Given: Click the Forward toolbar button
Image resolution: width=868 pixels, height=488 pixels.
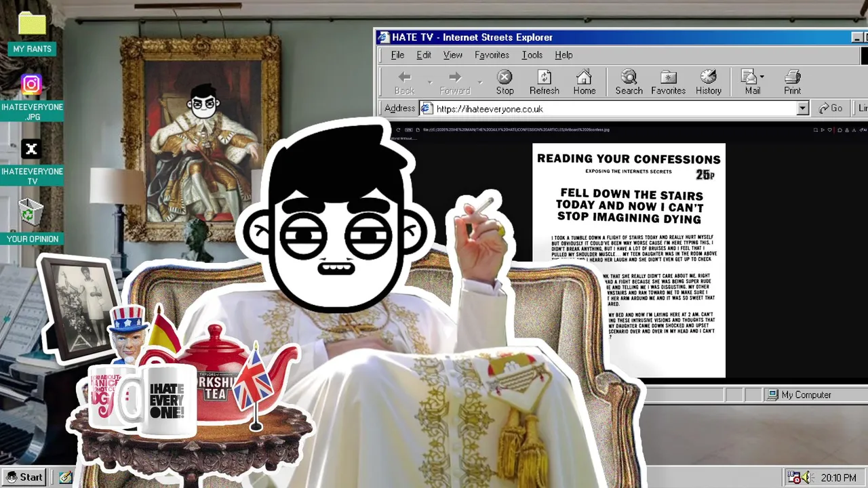Looking at the screenshot, I should 455,83.
